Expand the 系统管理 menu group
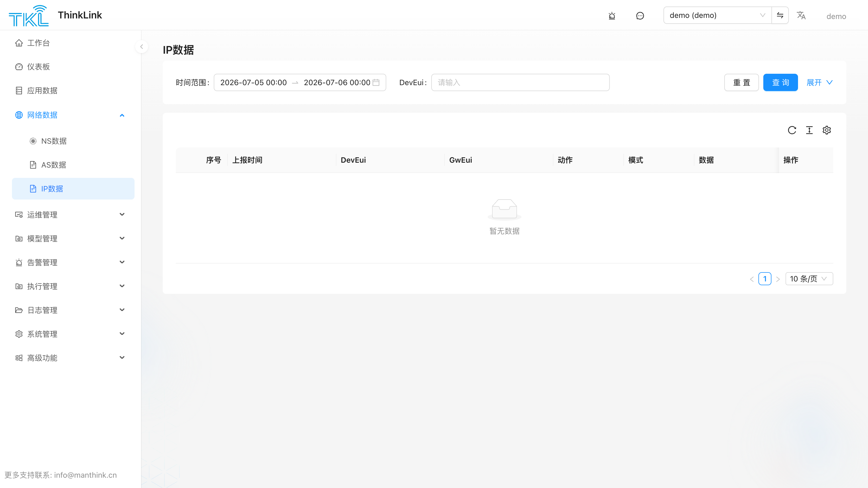Image resolution: width=868 pixels, height=488 pixels. point(73,334)
